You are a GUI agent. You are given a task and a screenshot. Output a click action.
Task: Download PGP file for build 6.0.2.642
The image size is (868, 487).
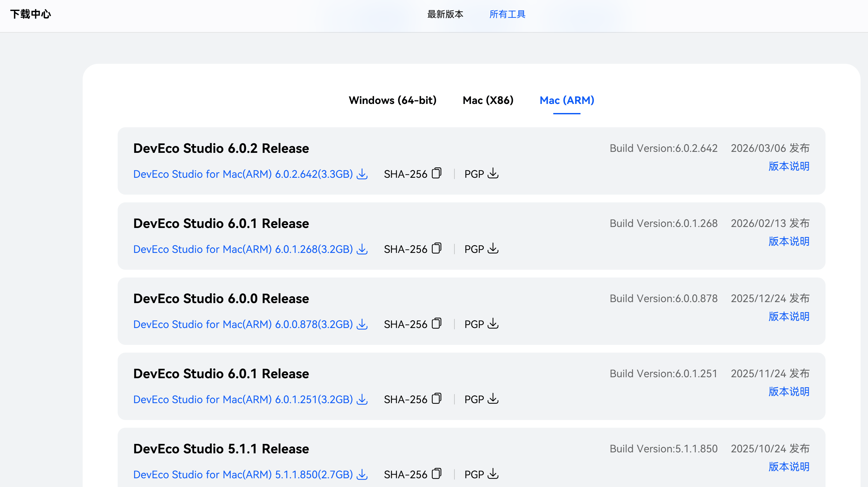(493, 173)
